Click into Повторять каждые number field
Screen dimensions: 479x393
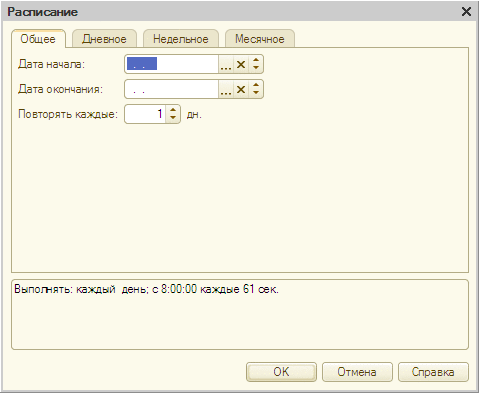tap(145, 114)
